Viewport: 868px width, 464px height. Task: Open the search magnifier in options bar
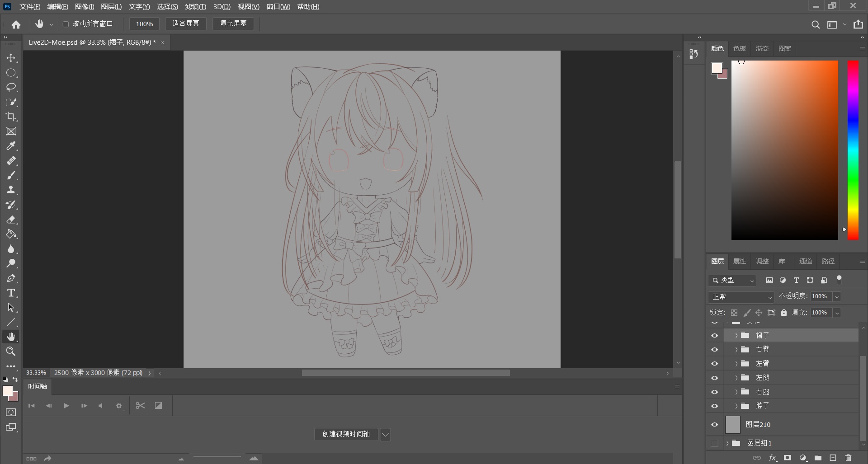(x=816, y=24)
